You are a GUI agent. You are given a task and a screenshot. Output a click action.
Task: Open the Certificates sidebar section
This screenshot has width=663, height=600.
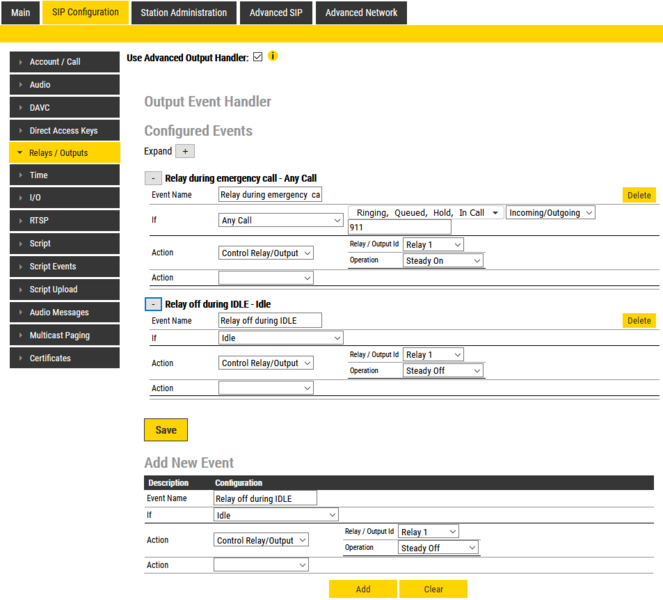[x=65, y=358]
